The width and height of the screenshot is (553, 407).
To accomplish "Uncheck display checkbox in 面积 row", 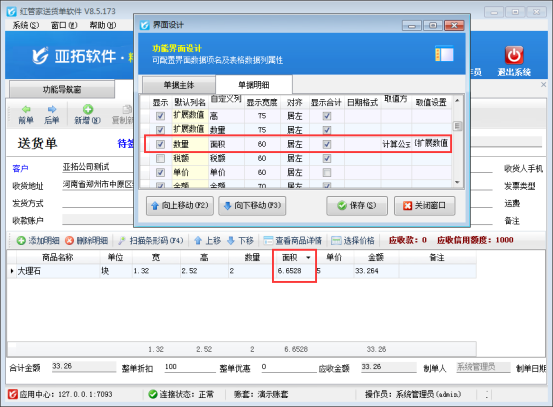I will [160, 144].
